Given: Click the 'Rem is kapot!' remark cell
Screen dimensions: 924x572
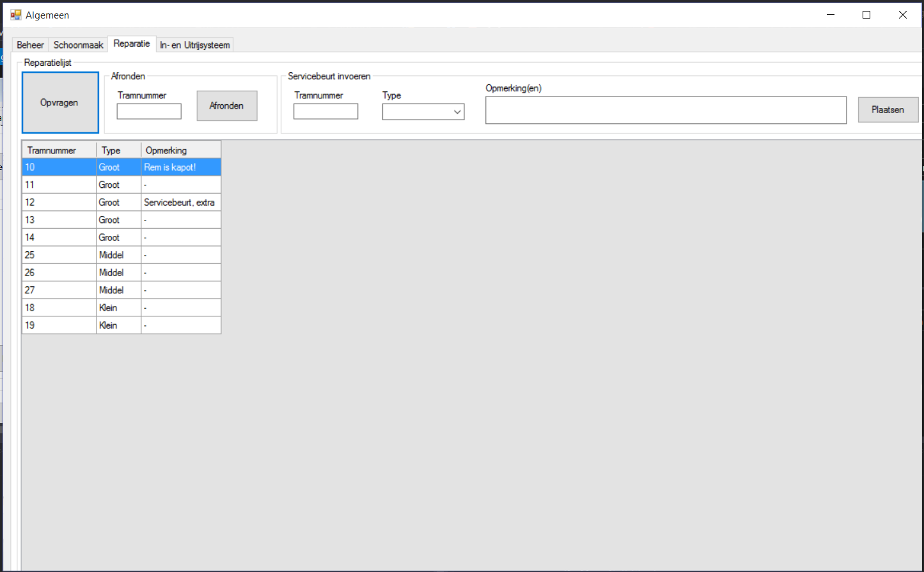Looking at the screenshot, I should (180, 167).
